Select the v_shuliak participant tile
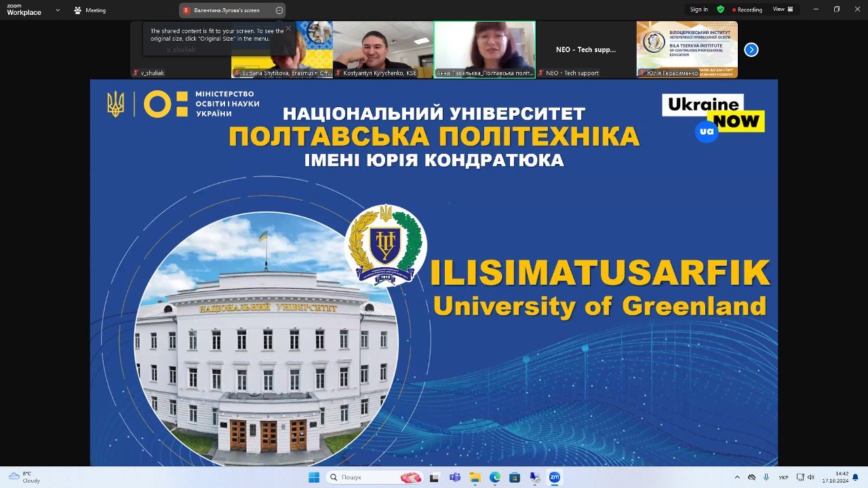 180,49
